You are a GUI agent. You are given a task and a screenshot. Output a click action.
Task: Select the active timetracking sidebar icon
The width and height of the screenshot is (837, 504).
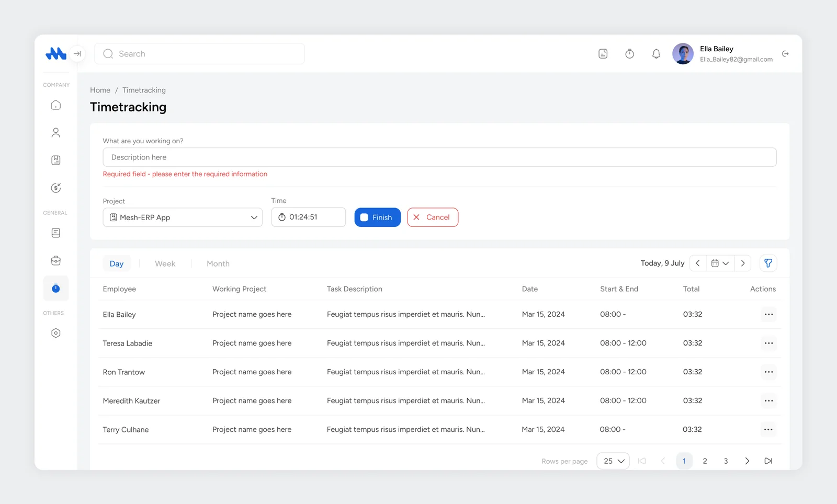[56, 288]
